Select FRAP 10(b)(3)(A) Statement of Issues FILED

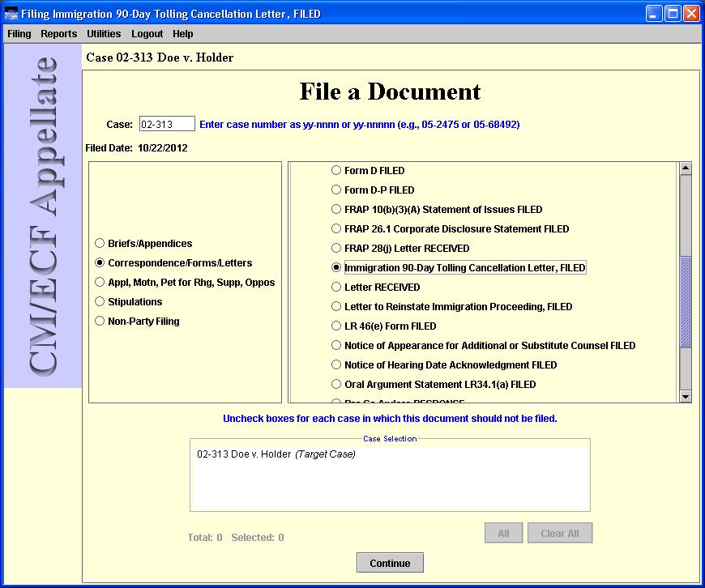437,209
